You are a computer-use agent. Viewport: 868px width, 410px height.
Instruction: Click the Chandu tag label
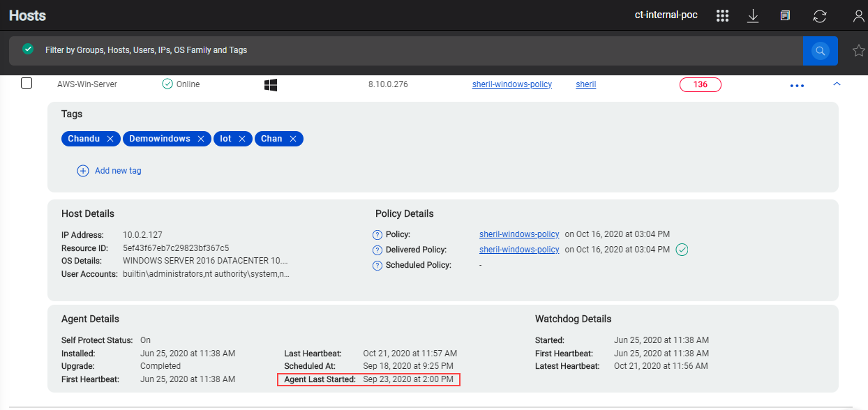(x=84, y=139)
